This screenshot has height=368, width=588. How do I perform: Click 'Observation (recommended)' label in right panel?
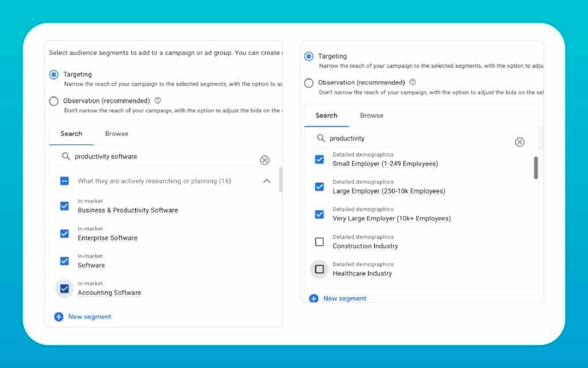click(362, 83)
